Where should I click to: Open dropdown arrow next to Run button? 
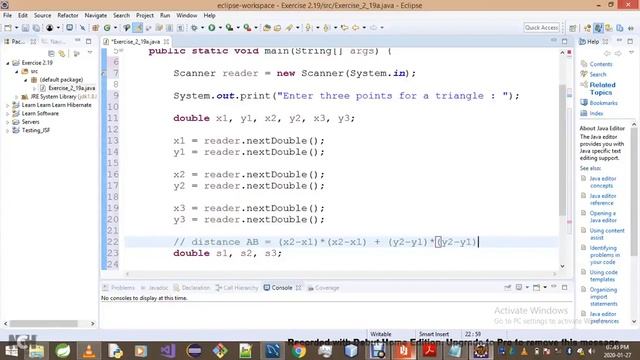(x=220, y=28)
